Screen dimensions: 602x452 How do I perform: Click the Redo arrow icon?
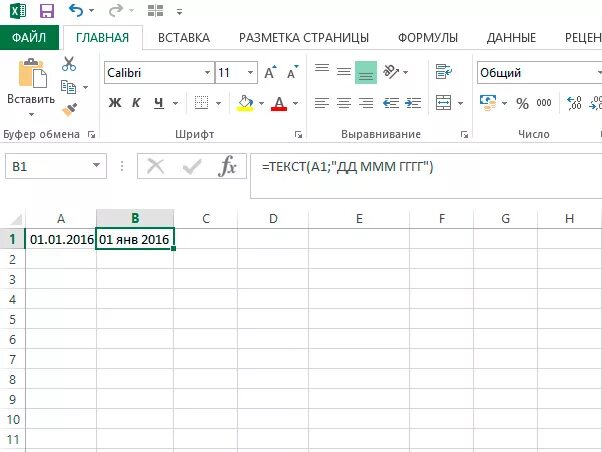[115, 11]
